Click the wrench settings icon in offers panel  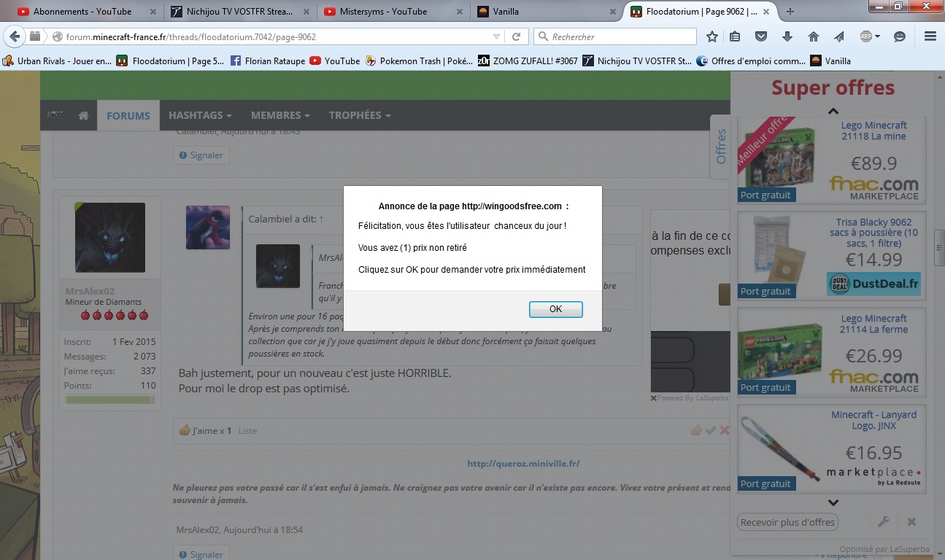tap(882, 522)
